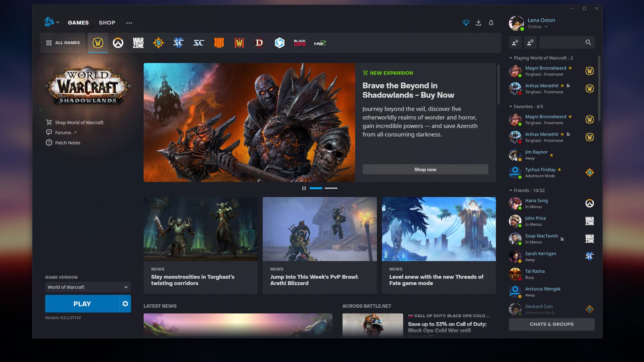Select Tychus Findlay in friends list
Viewport: 644px width, 362px height.
coord(551,173)
